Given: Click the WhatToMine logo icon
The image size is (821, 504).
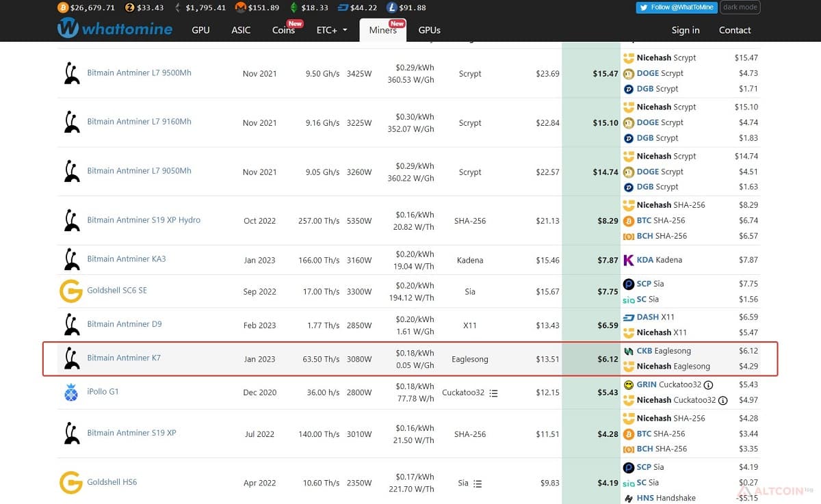Looking at the screenshot, I should point(68,28).
